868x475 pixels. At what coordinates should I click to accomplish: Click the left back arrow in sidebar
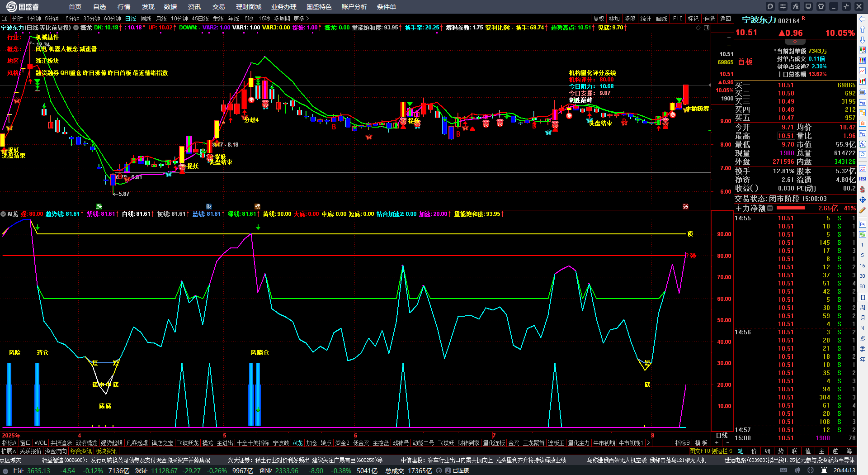(x=863, y=19)
